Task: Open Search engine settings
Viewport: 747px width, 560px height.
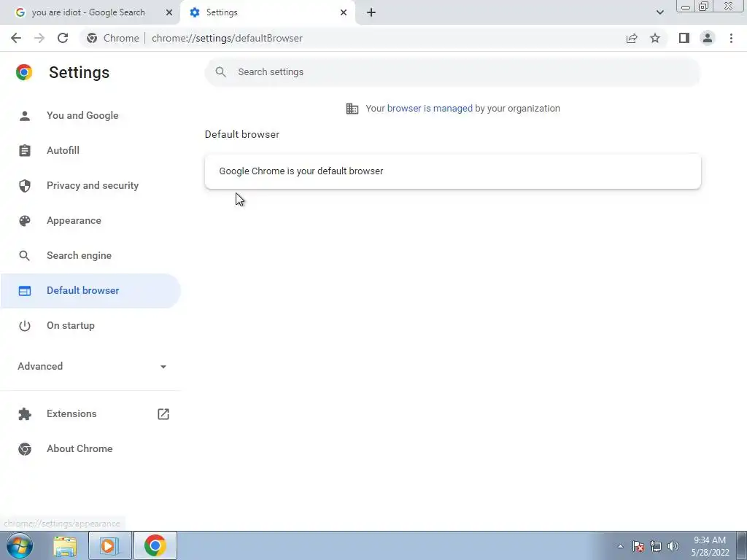Action: point(90,256)
